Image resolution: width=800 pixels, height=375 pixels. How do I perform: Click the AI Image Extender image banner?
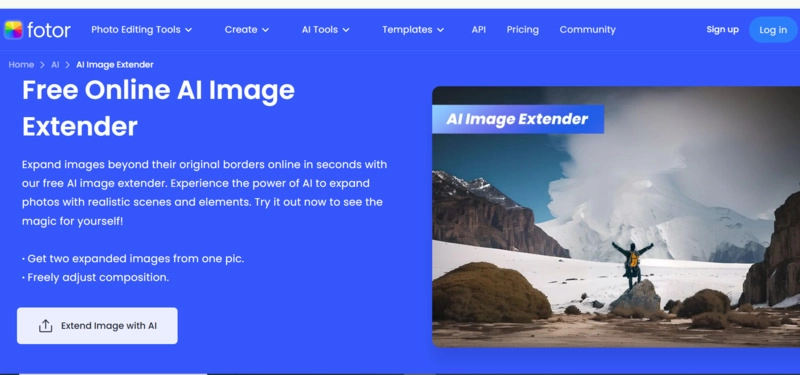pos(518,119)
